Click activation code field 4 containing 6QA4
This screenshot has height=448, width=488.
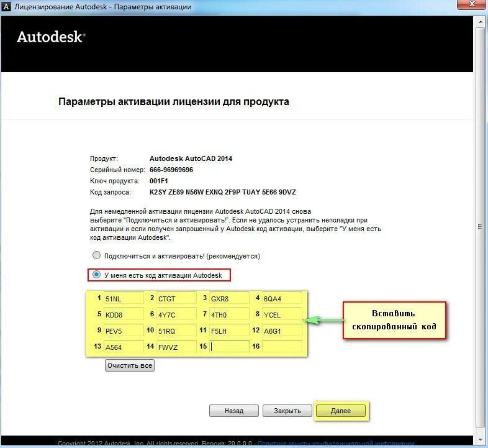coord(282,298)
